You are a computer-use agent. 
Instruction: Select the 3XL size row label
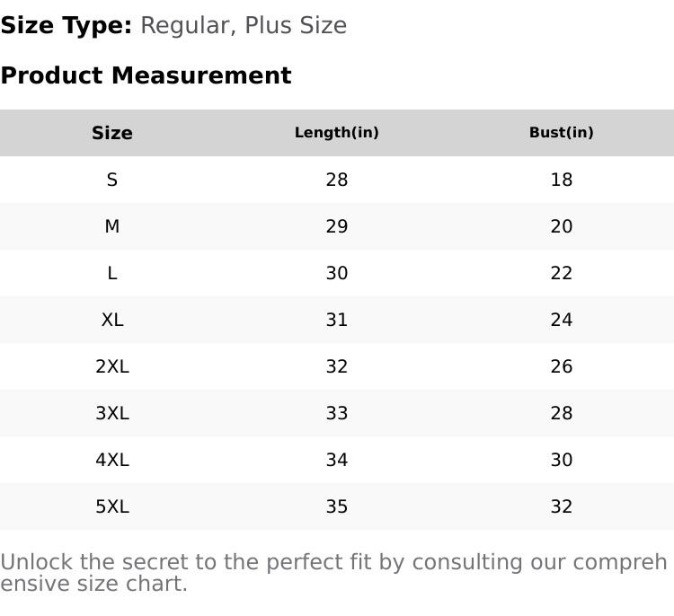pos(112,413)
